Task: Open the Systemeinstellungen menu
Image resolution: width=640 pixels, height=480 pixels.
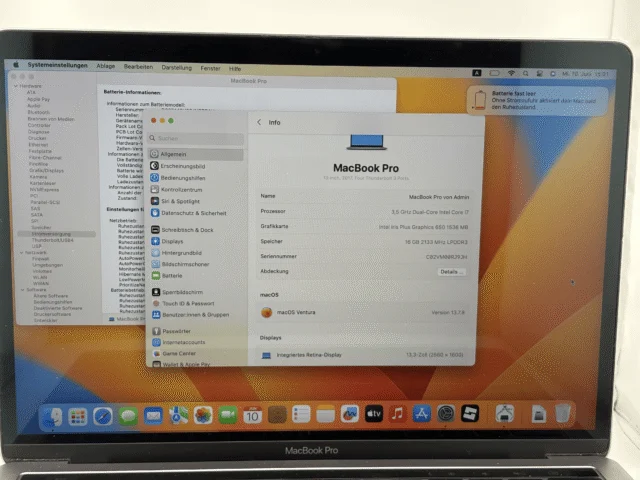Action: [58, 65]
